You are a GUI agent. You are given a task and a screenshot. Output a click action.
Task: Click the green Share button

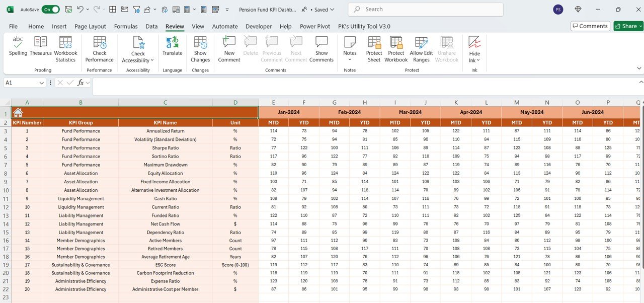(x=628, y=26)
